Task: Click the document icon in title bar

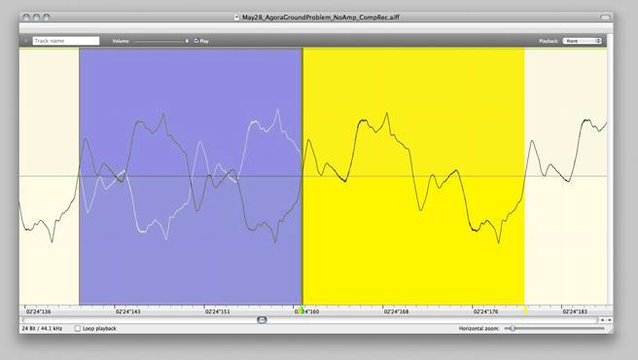Action: (x=236, y=17)
